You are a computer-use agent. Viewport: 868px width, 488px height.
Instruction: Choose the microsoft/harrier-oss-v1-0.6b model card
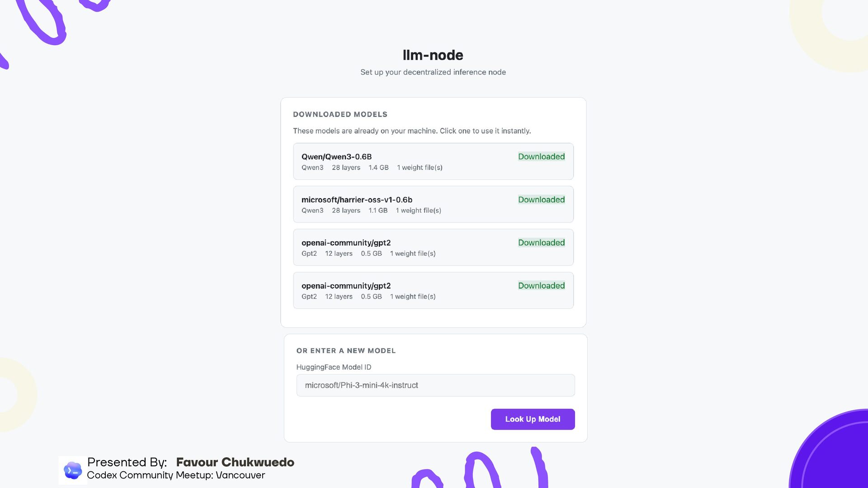(x=357, y=200)
